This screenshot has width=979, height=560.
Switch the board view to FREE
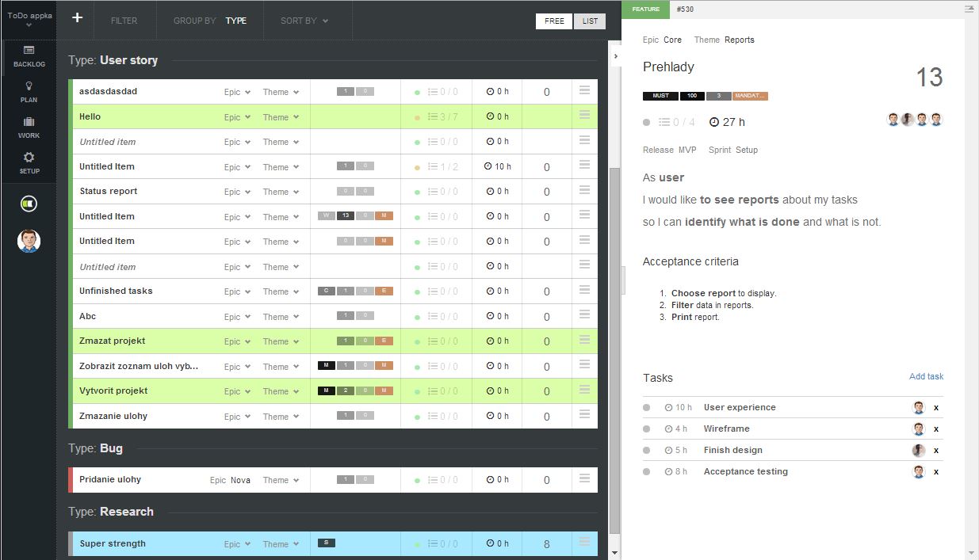point(553,21)
